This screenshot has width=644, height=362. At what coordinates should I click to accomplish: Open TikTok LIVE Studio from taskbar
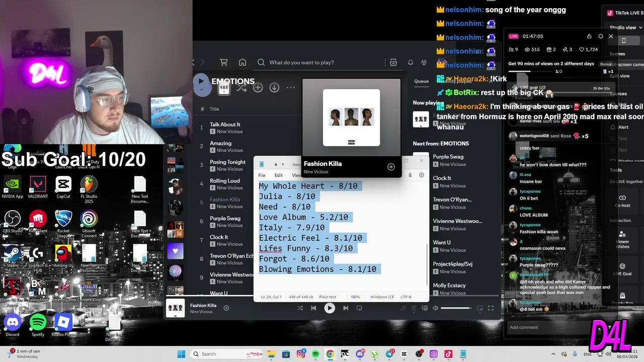448,354
